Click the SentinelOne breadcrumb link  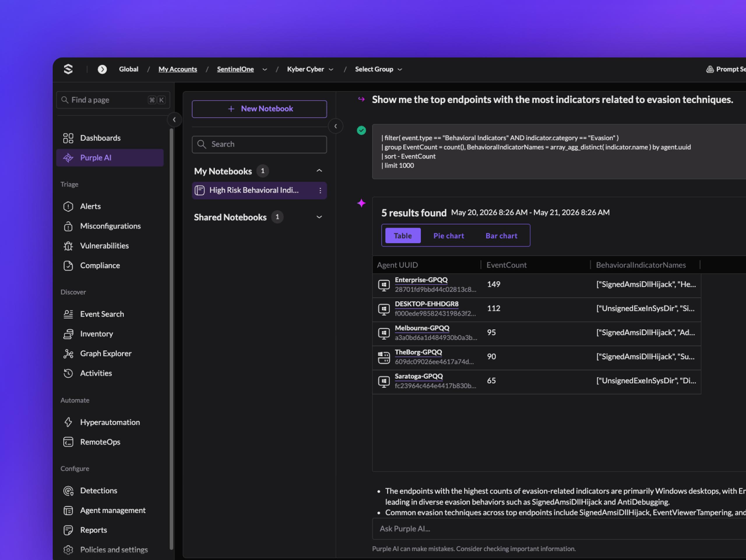[235, 69]
